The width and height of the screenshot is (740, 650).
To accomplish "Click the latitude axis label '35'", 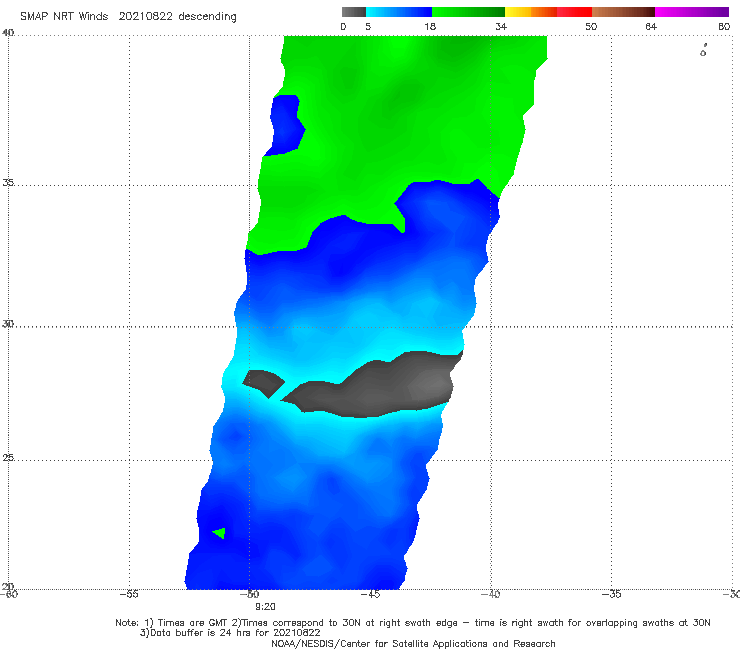I will tap(8, 182).
